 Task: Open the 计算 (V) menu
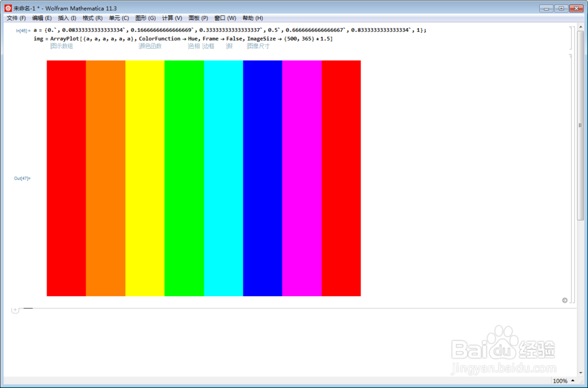(172, 18)
